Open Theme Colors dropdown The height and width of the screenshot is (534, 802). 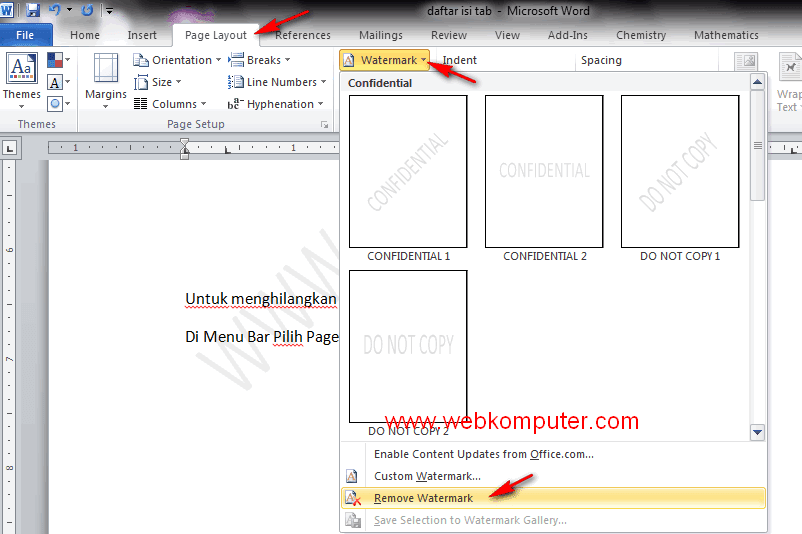59,60
